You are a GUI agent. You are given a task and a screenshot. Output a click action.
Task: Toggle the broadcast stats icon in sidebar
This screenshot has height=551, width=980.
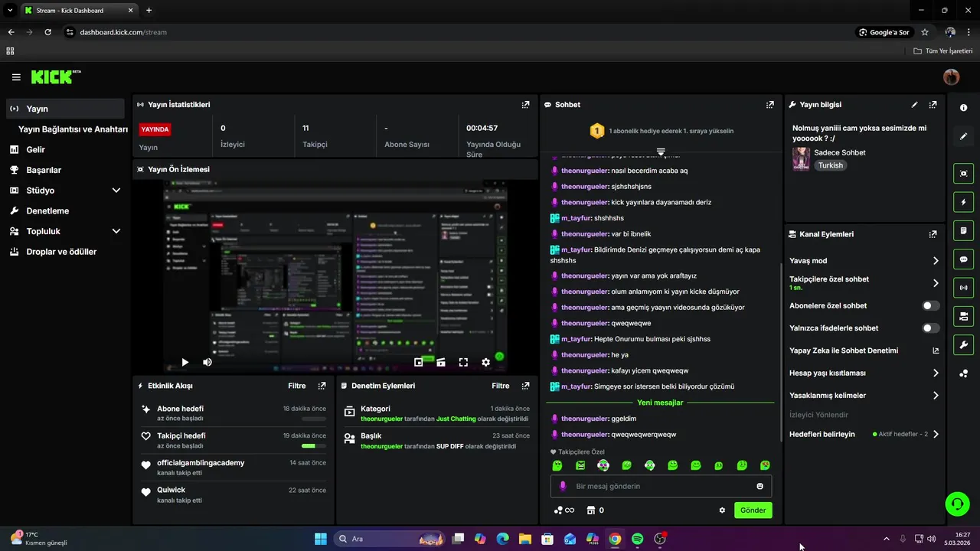(x=963, y=288)
